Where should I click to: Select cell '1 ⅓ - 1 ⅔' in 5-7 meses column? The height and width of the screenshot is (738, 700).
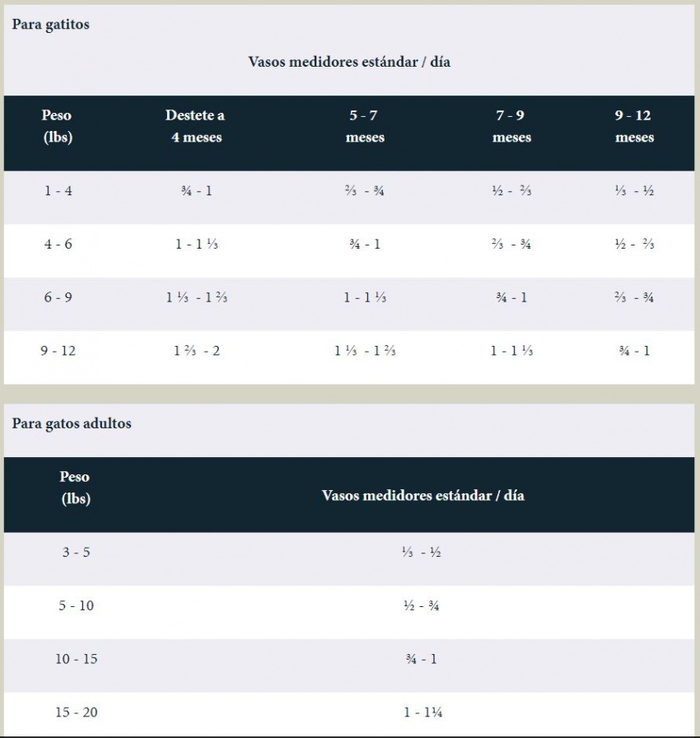click(365, 351)
